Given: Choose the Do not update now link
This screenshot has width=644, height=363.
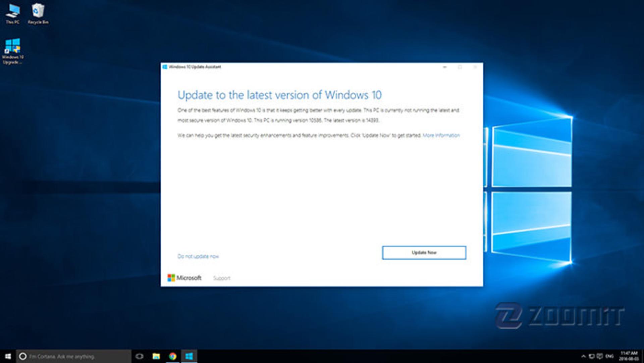Looking at the screenshot, I should [198, 256].
